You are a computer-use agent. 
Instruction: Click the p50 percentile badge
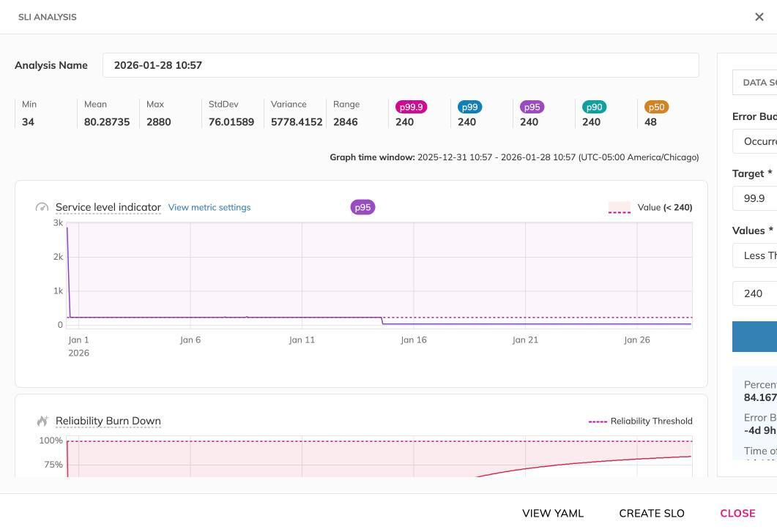[x=656, y=107]
